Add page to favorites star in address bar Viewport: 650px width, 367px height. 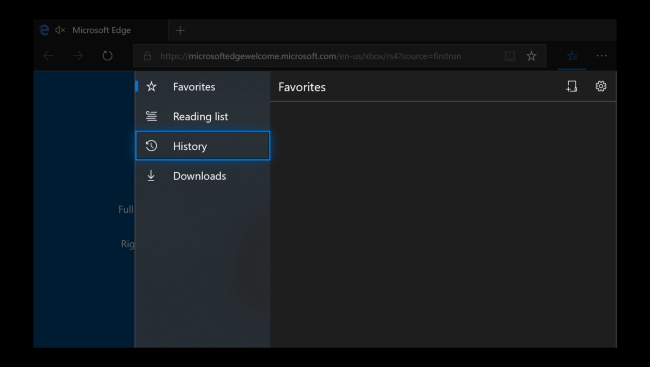pos(531,56)
